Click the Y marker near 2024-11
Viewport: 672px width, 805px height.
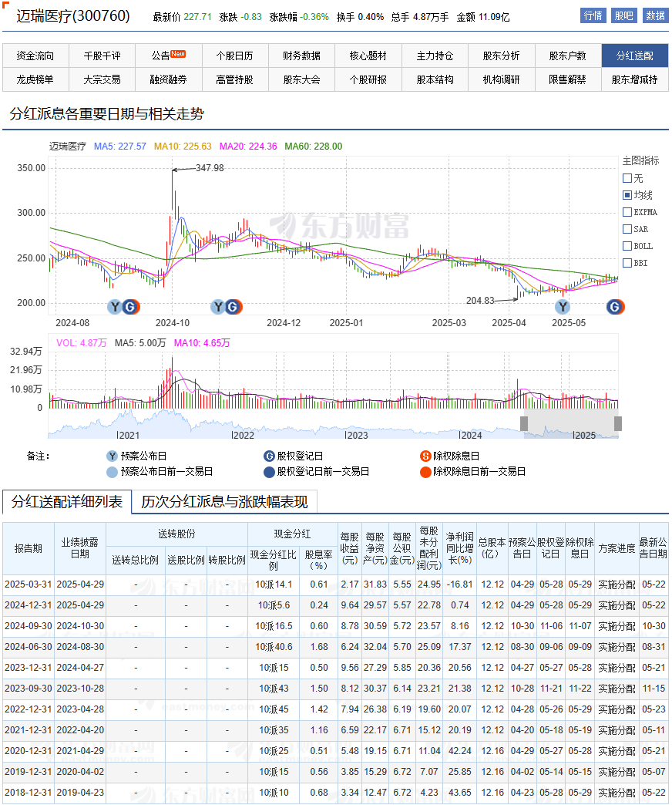pos(219,307)
